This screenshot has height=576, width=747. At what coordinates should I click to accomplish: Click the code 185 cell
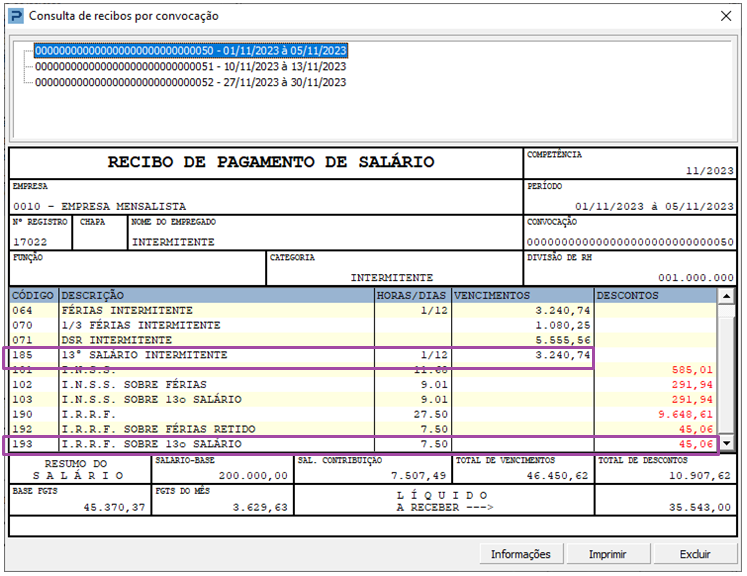tap(22, 355)
